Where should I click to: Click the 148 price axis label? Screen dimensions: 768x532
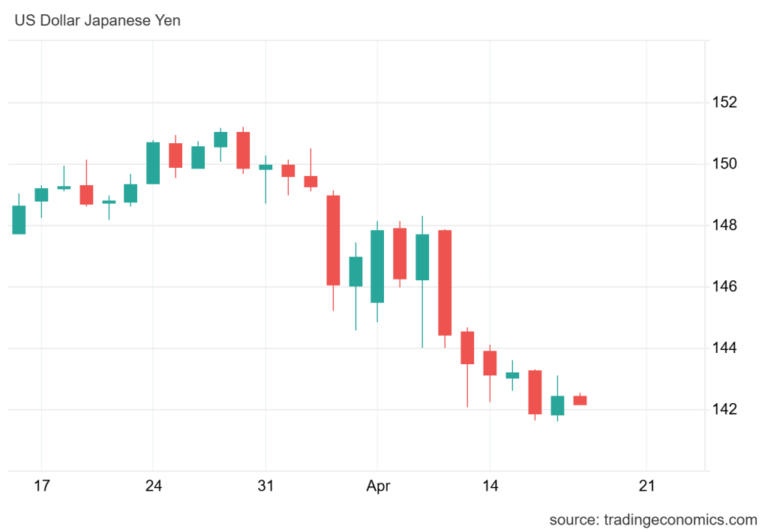(x=725, y=226)
